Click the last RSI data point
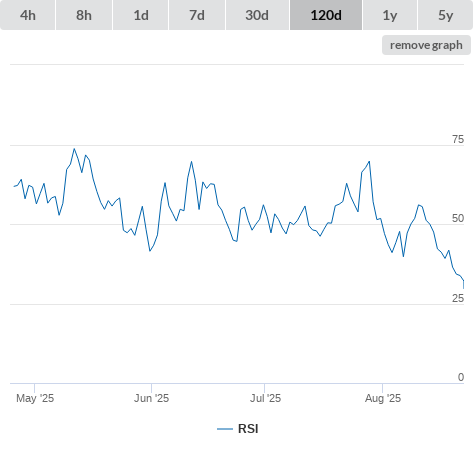The image size is (474, 455). (463, 288)
